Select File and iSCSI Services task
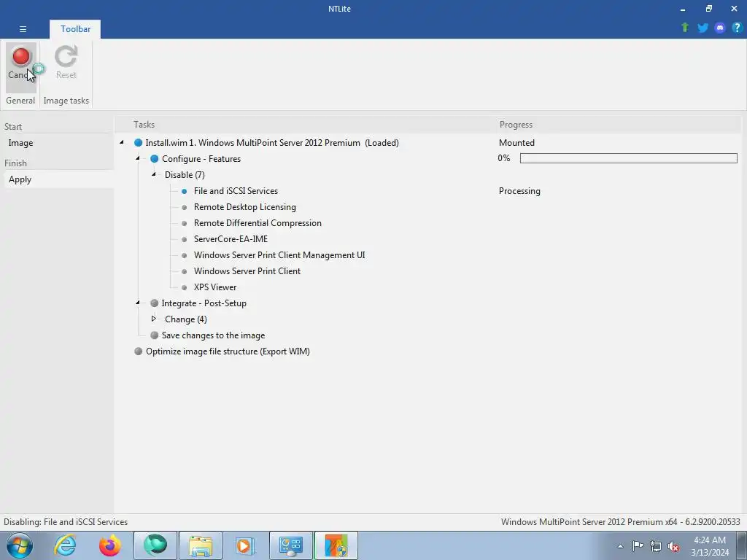Image resolution: width=747 pixels, height=560 pixels. (236, 191)
